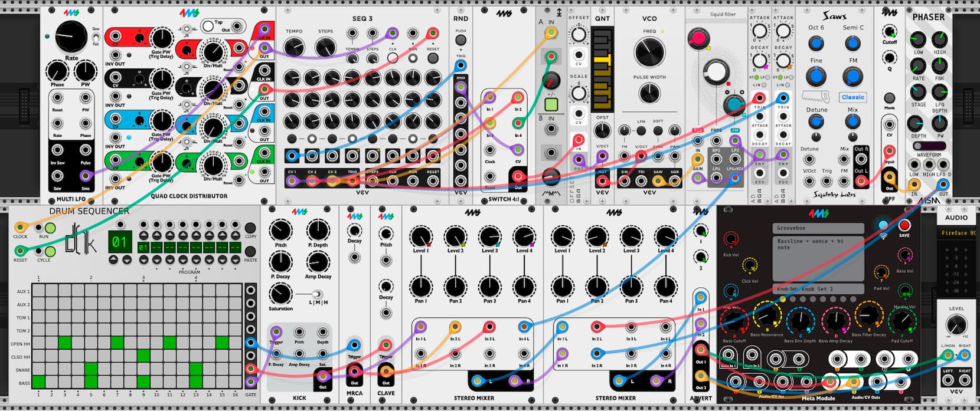Viewport: 980px width, 411px height.
Task: Click the Kick Pitch knob
Action: click(281, 231)
